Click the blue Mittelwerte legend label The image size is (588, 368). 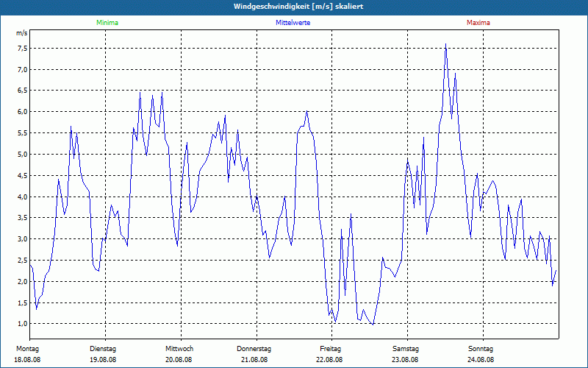coord(293,23)
